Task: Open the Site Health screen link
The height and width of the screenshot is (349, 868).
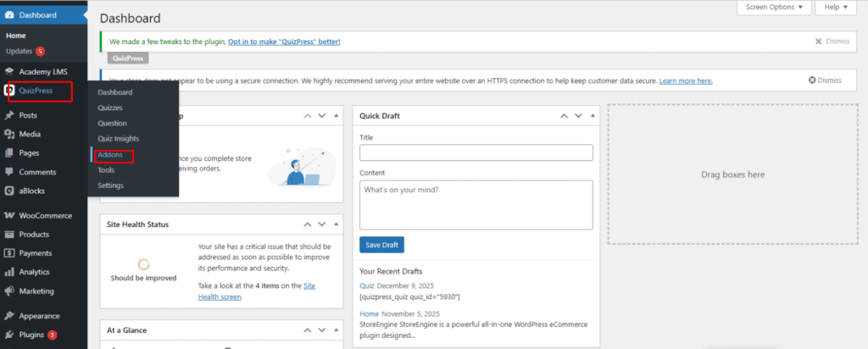Action: tap(257, 291)
